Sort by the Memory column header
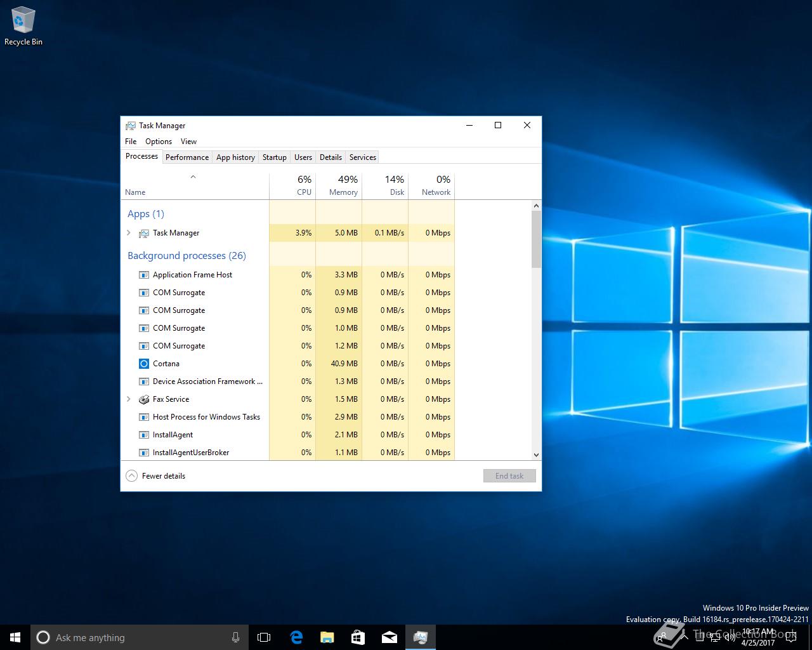The height and width of the screenshot is (650, 812). click(339, 186)
